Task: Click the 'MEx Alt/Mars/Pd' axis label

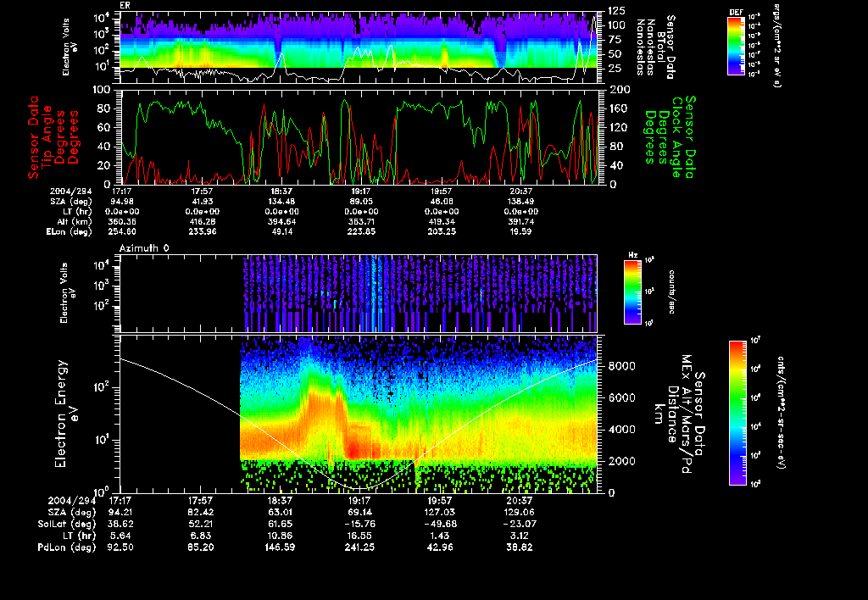Action: pos(687,414)
